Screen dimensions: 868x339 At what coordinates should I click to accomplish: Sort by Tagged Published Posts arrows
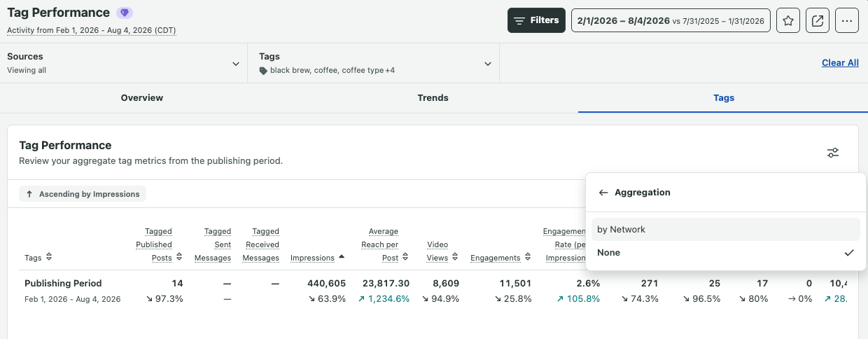(179, 258)
